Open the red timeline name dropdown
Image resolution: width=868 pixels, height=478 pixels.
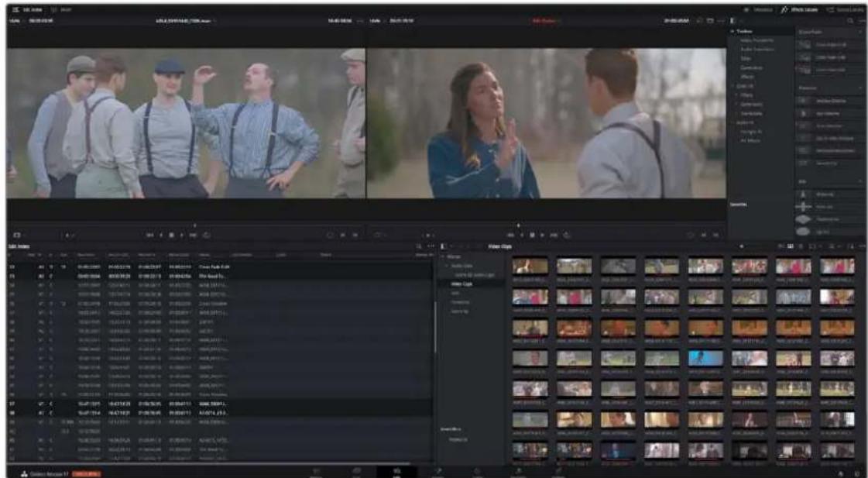(x=546, y=21)
